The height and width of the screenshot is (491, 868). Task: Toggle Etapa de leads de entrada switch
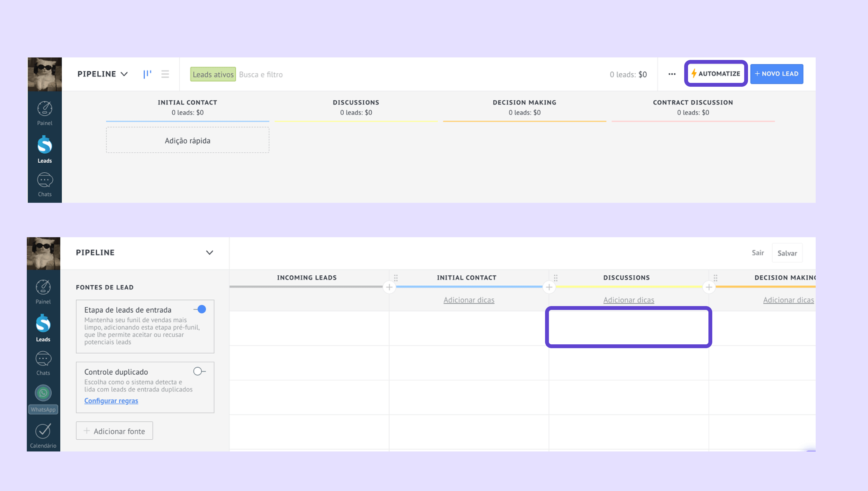[200, 309]
